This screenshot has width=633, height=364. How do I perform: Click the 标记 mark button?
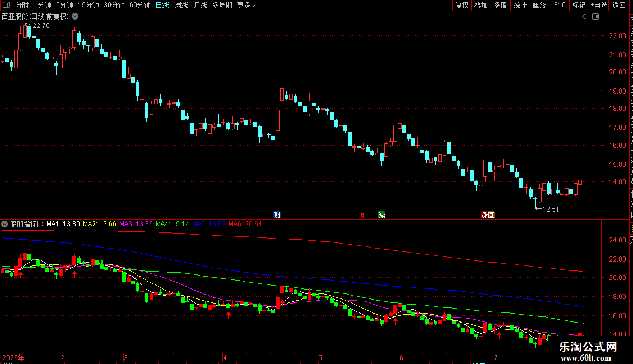[x=579, y=5]
